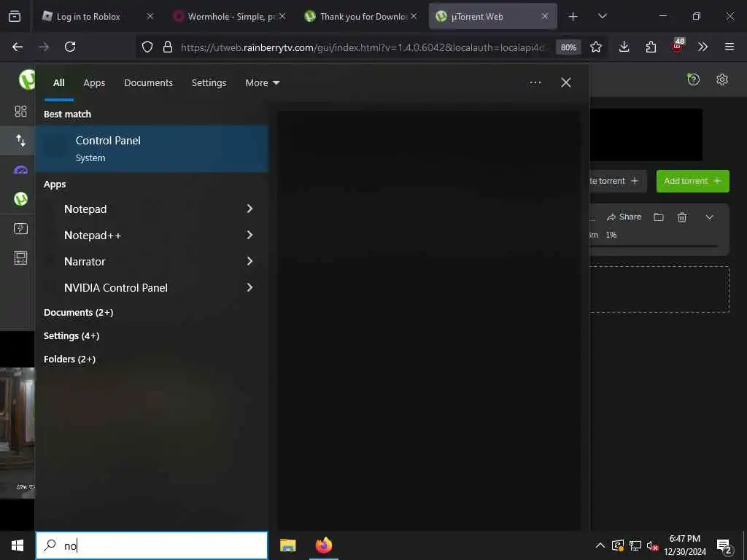This screenshot has height=560, width=747.
Task: Open Firefox View icon
Action: coord(15,17)
